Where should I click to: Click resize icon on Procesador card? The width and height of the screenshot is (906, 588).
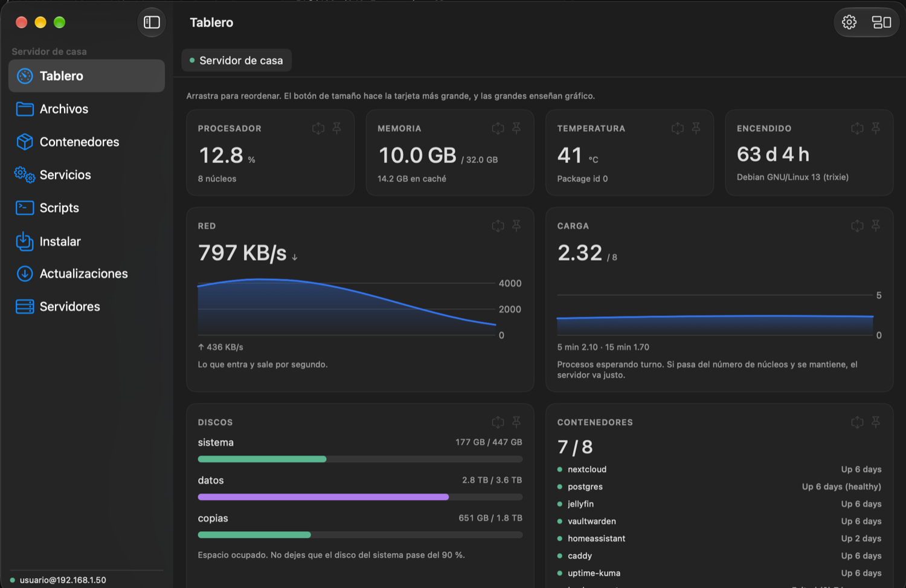318,128
